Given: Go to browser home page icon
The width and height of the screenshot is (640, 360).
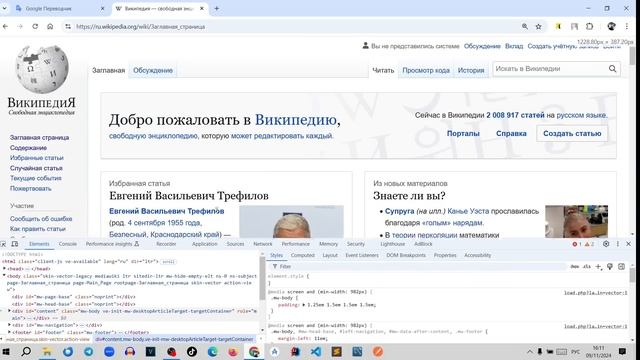Looking at the screenshot, I should 50,27.
